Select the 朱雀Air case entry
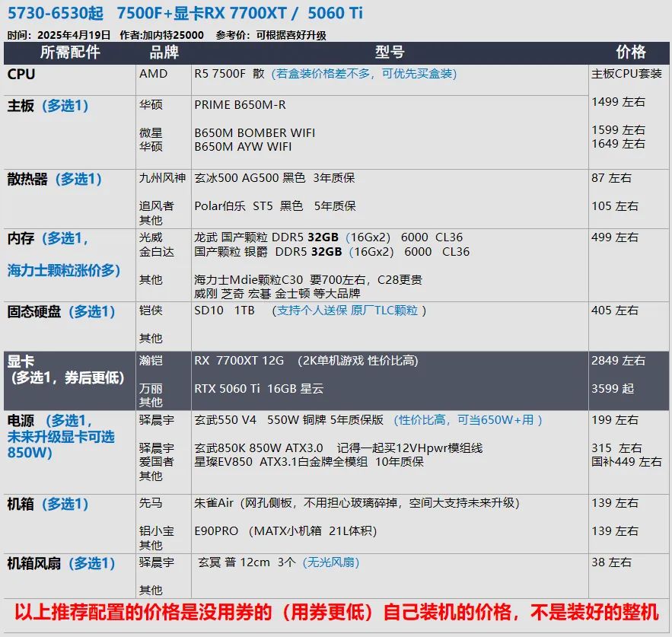The height and width of the screenshot is (637, 672). tap(357, 503)
